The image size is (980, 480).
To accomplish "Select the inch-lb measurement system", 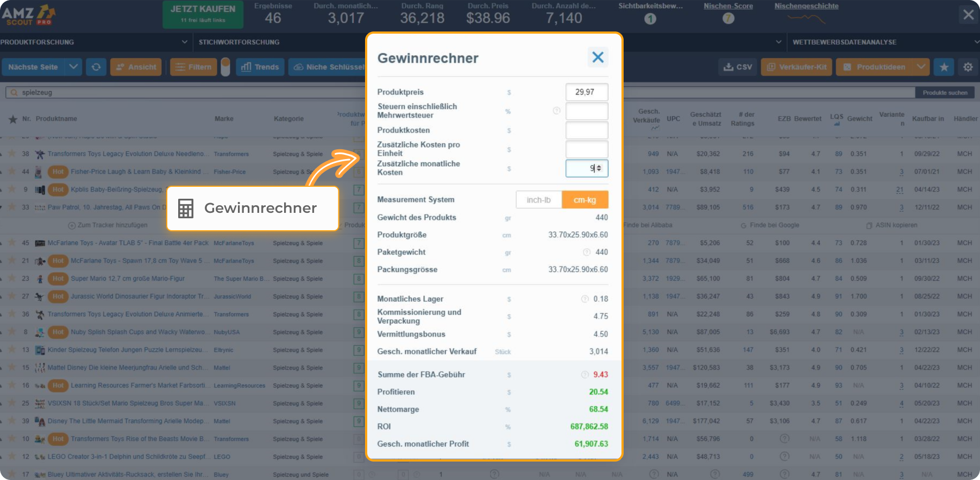I will pyautogui.click(x=538, y=200).
